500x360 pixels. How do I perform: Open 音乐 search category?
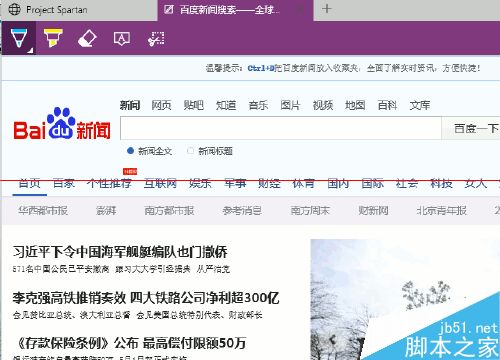258,105
